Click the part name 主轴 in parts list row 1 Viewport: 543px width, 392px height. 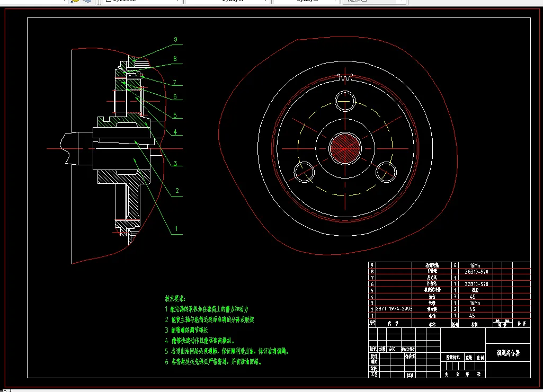[x=432, y=316]
